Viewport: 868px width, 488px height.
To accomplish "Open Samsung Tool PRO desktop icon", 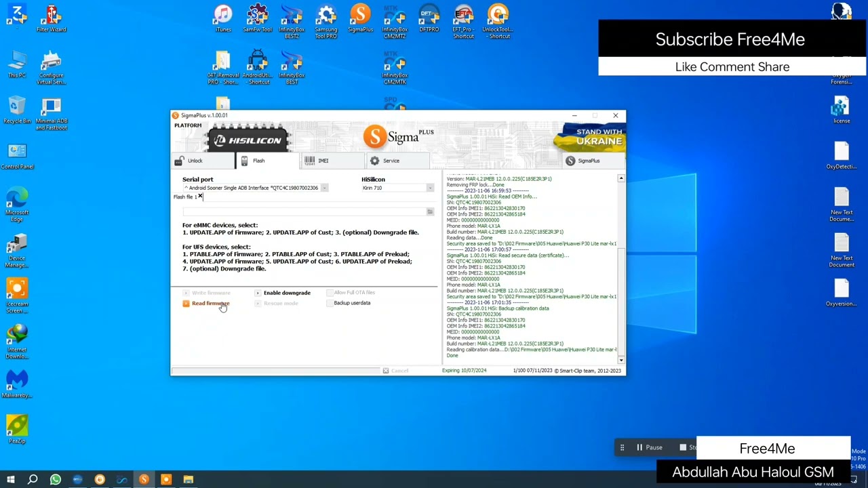I will (x=326, y=22).
